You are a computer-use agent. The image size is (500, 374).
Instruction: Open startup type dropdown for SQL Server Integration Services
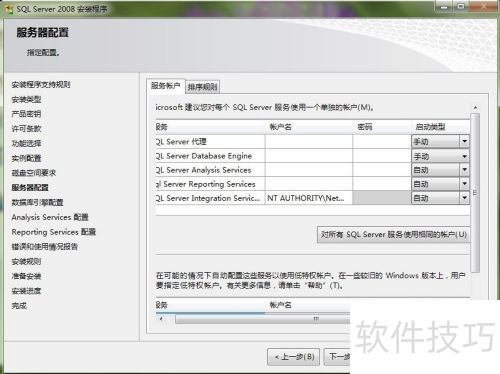(x=464, y=198)
